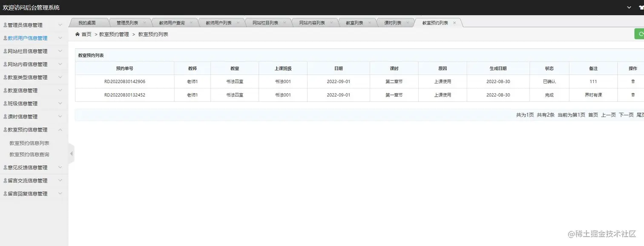Screen dimensions: 644x246
Task: Click 首页 breadcrumb link
Action: click(86, 34)
